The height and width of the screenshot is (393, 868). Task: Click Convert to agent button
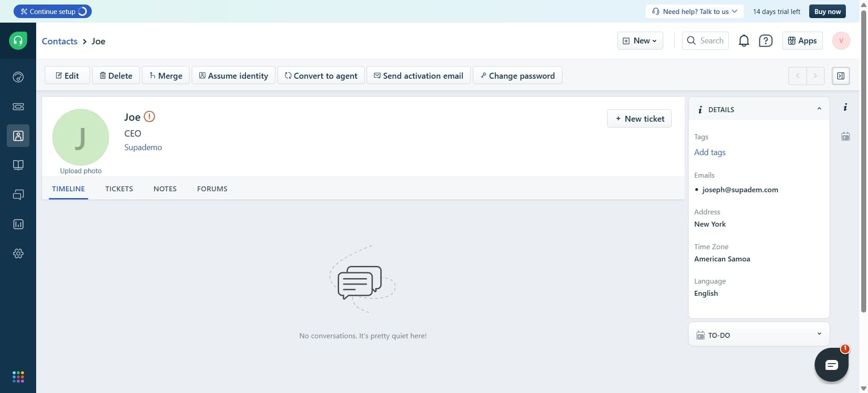click(321, 76)
